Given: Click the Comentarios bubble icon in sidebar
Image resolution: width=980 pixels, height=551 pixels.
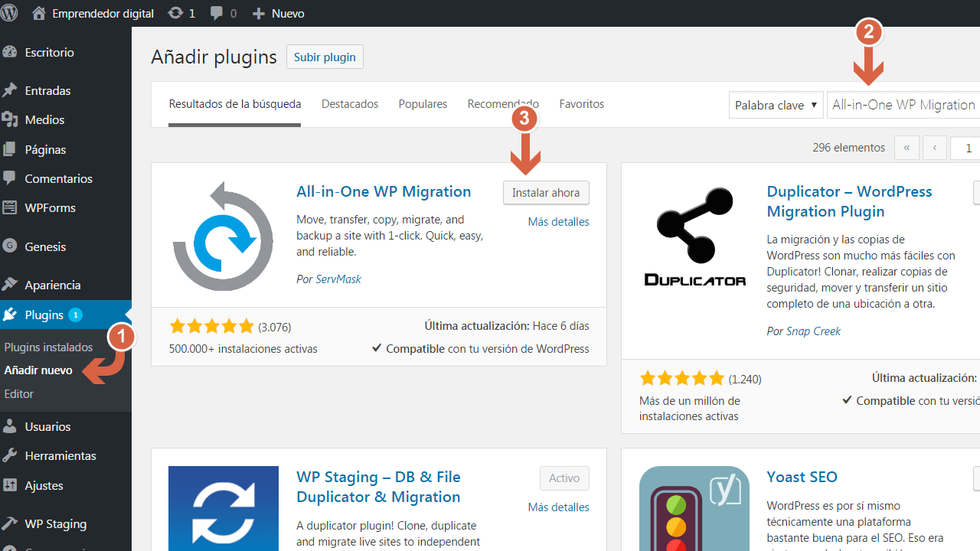Looking at the screenshot, I should (x=10, y=178).
